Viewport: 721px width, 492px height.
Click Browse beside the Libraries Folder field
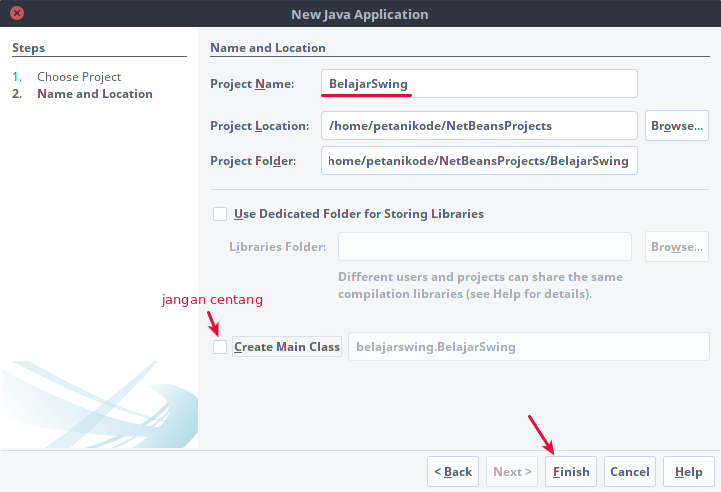point(677,247)
